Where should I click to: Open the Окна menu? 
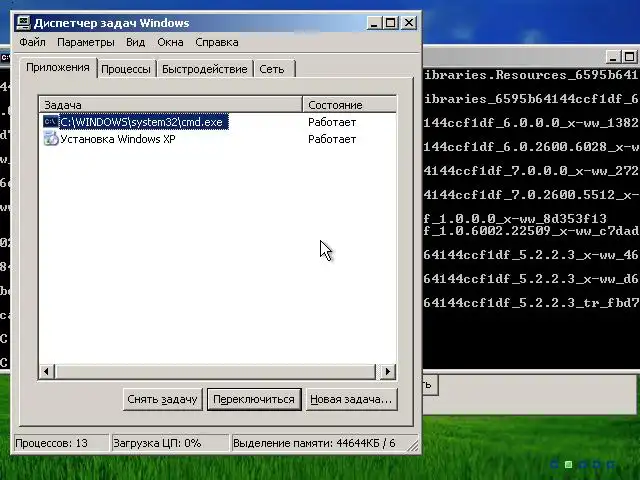(170, 42)
